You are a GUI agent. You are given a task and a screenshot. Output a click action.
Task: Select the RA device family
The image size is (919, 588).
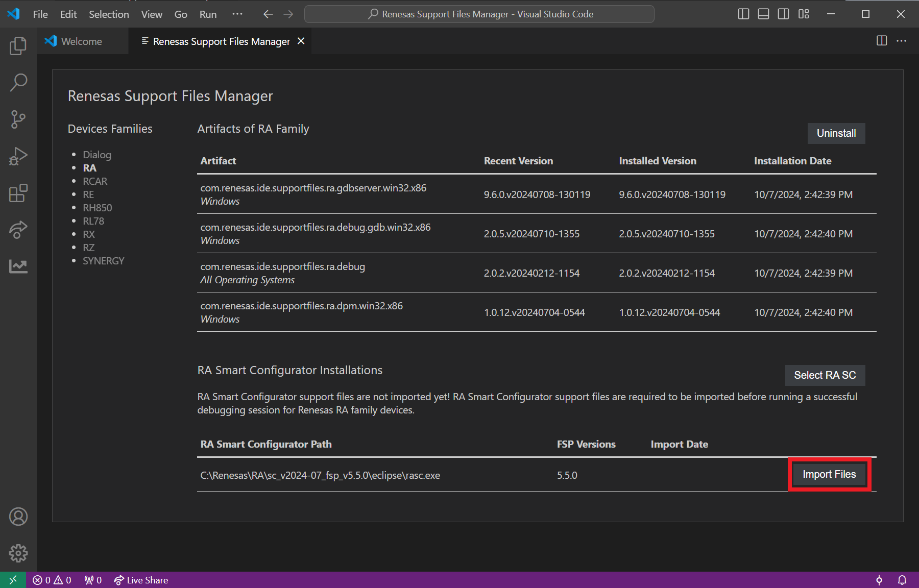[x=90, y=168]
